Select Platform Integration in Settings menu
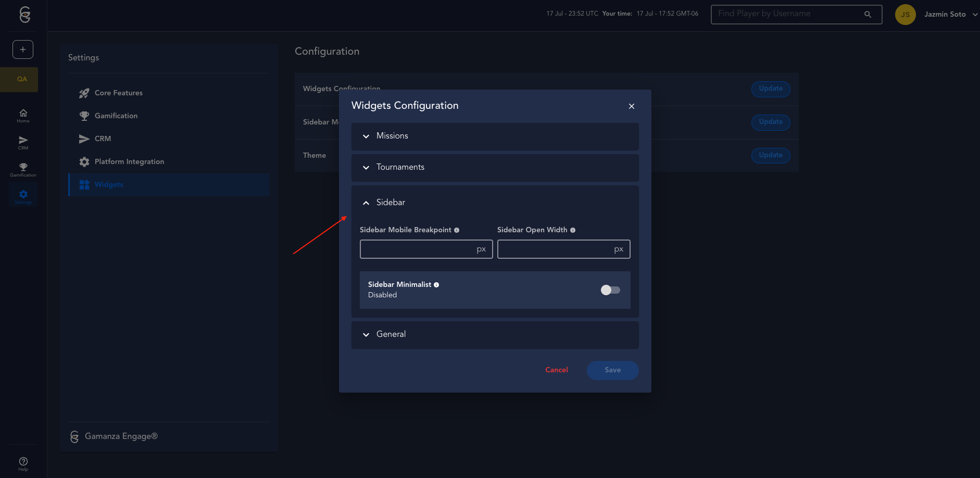The height and width of the screenshot is (478, 980). [129, 162]
